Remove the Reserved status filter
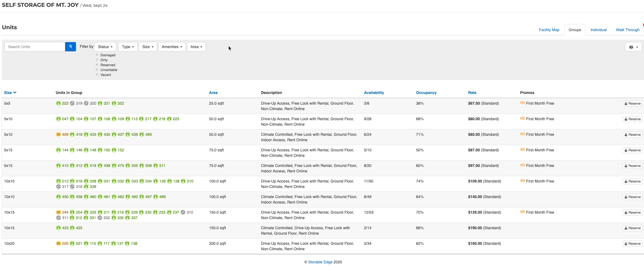 (x=97, y=65)
